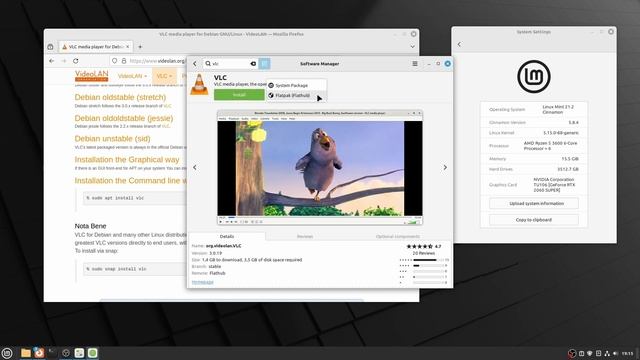Image resolution: width=640 pixels, height=360 pixels.
Task: Clear the vlc search text in Software Manager
Action: pos(253,64)
